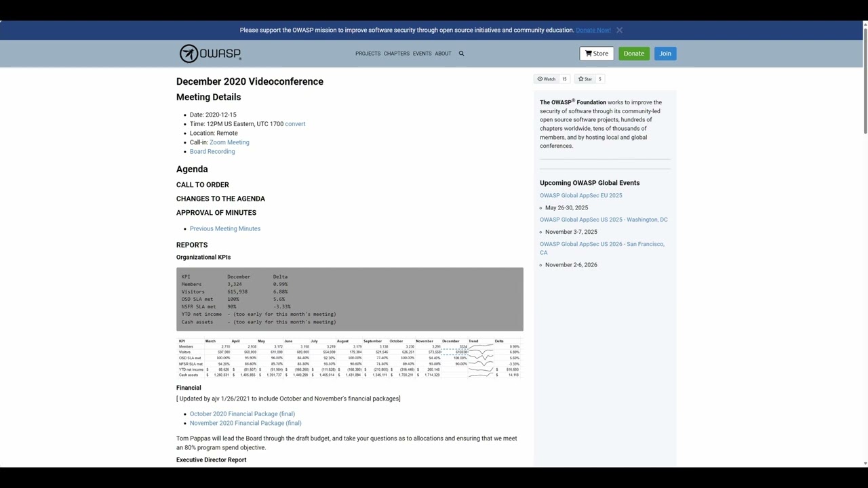Click the GitHub Star button

tap(585, 79)
